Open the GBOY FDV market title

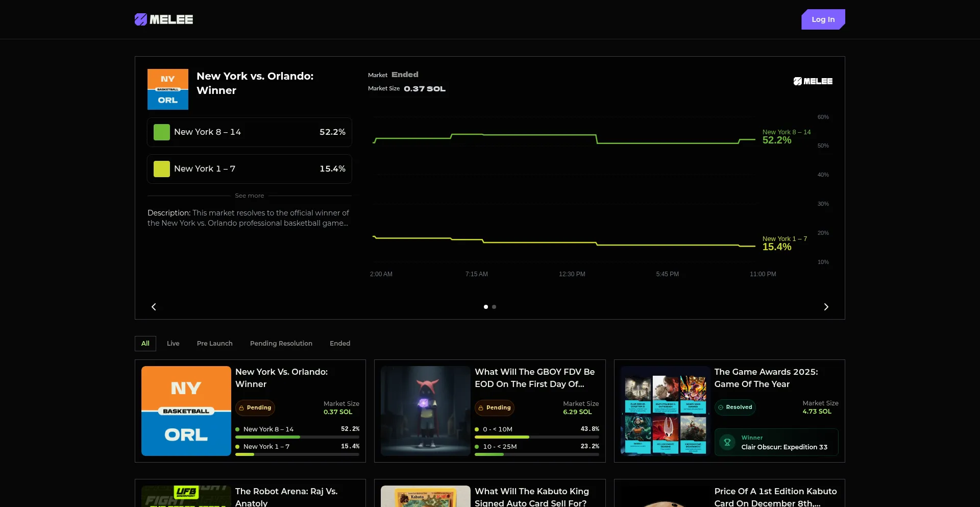[534, 378]
